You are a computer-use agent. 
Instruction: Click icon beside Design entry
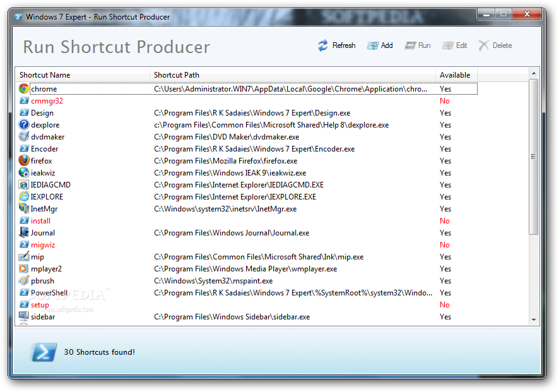point(24,113)
